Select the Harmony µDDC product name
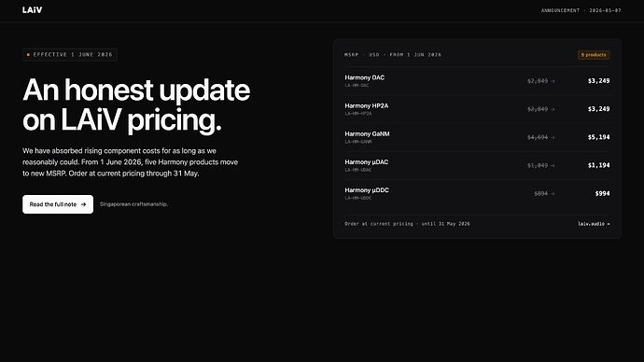Viewport: 644px width, 362px height. (x=367, y=190)
